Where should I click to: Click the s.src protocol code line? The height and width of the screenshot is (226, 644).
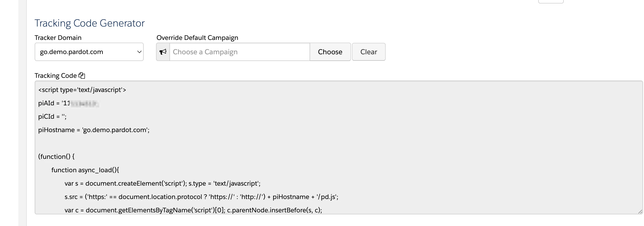202,197
